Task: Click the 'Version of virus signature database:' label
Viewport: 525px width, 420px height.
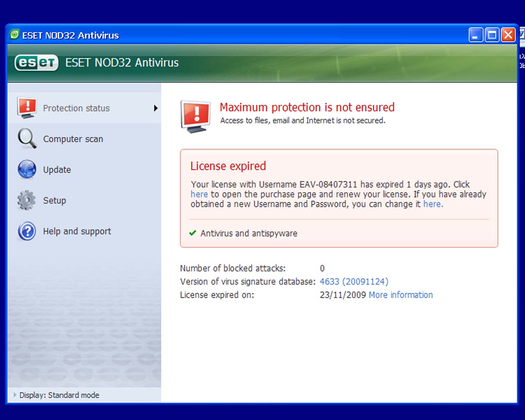Action: coord(248,282)
